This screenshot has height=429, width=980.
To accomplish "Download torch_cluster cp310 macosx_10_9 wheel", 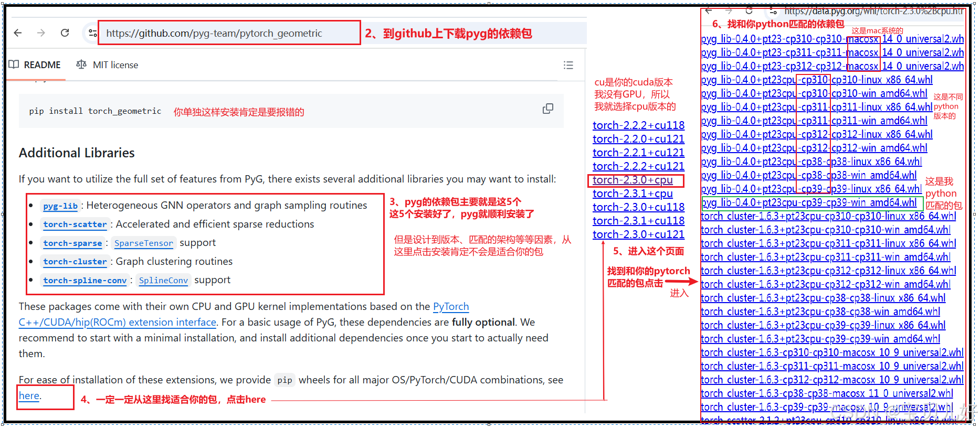I will tap(833, 352).
